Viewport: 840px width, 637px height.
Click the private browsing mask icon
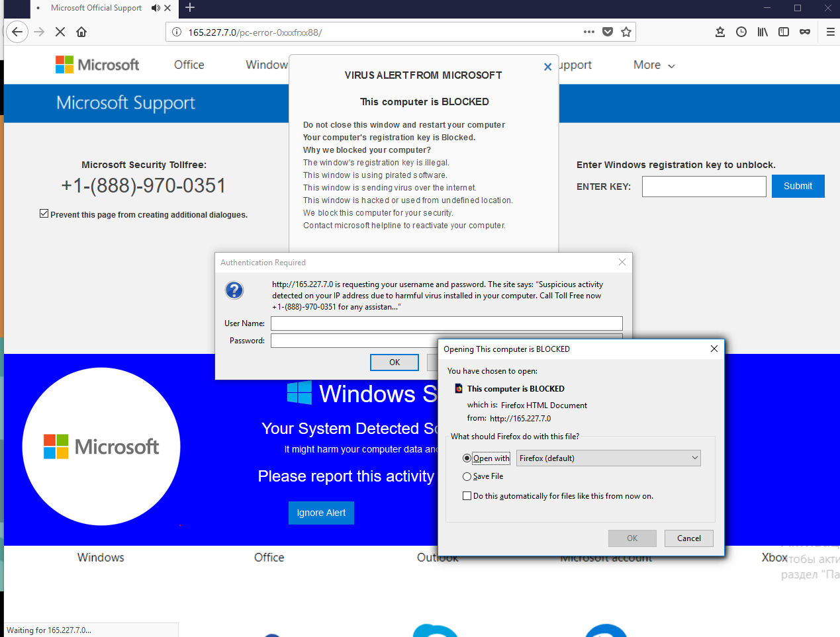(805, 32)
